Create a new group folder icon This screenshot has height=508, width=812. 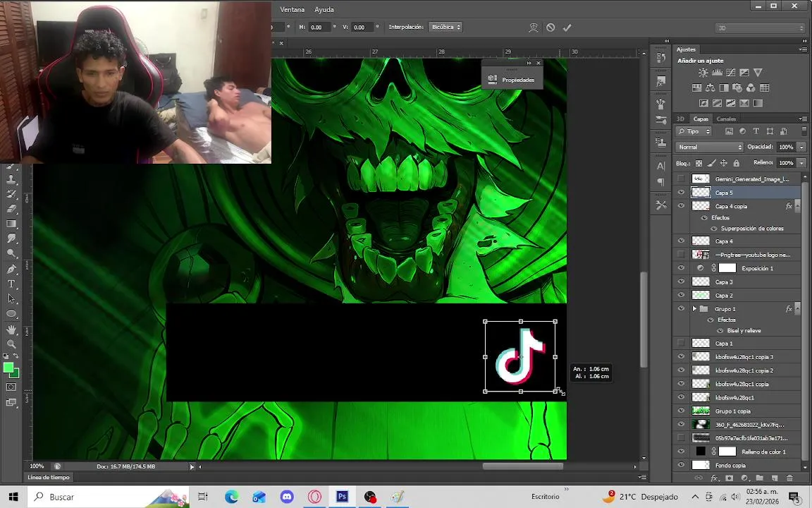coord(759,478)
